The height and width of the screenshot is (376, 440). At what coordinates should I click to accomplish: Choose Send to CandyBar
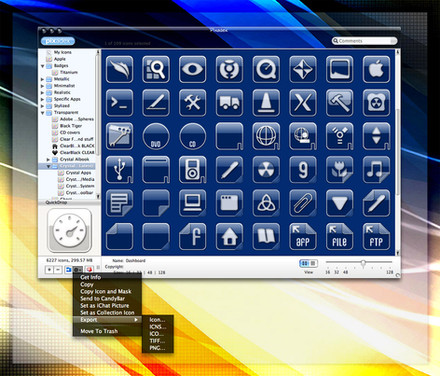point(102,298)
